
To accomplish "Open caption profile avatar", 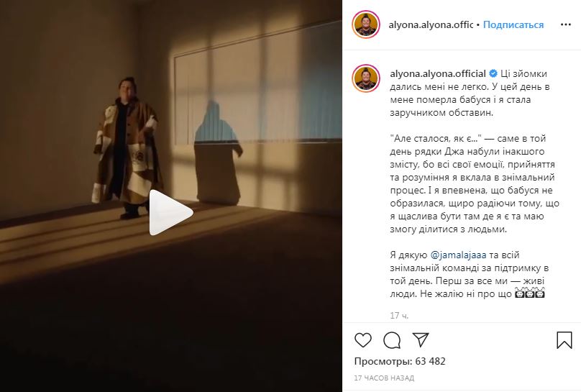I will point(366,78).
